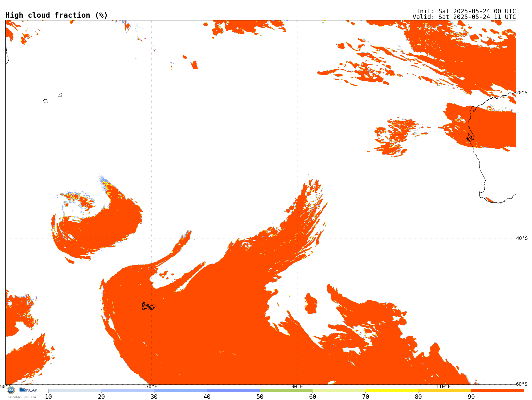Screen dimensions: 532x400
Task: Click the NCAR logo
Action: point(28,390)
